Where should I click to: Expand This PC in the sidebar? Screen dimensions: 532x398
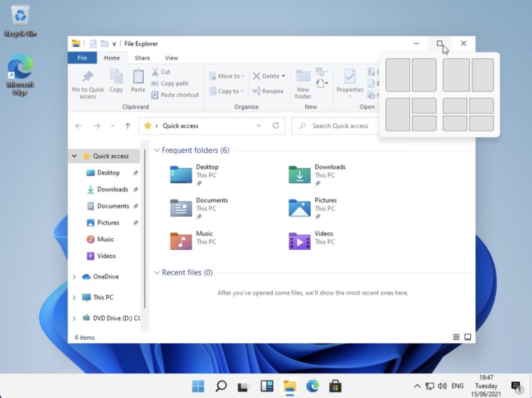[x=75, y=297]
